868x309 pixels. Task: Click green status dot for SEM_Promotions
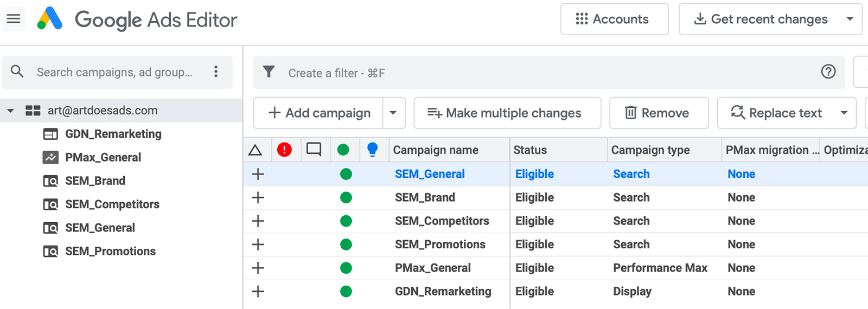pyautogui.click(x=346, y=244)
